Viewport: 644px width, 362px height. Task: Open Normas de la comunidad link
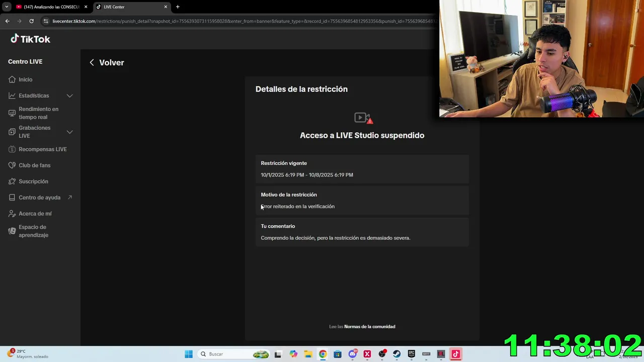point(370,327)
